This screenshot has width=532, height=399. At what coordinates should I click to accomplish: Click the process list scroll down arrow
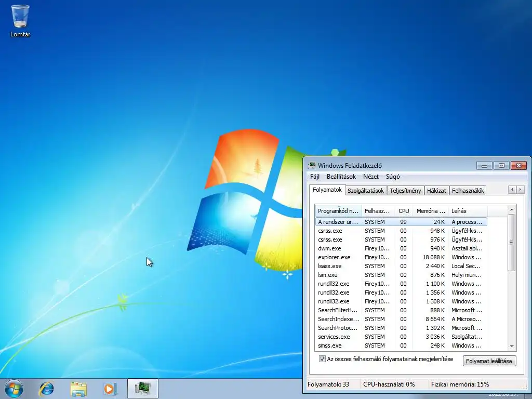(512, 347)
